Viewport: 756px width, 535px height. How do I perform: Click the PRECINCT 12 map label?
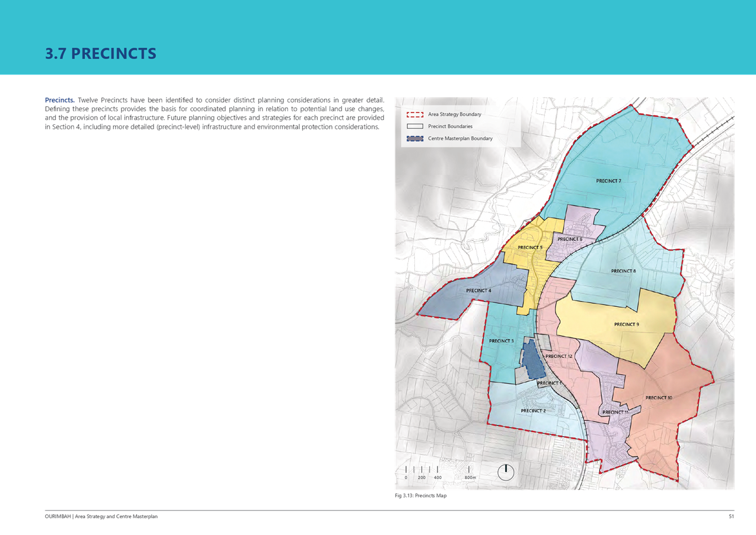[558, 356]
